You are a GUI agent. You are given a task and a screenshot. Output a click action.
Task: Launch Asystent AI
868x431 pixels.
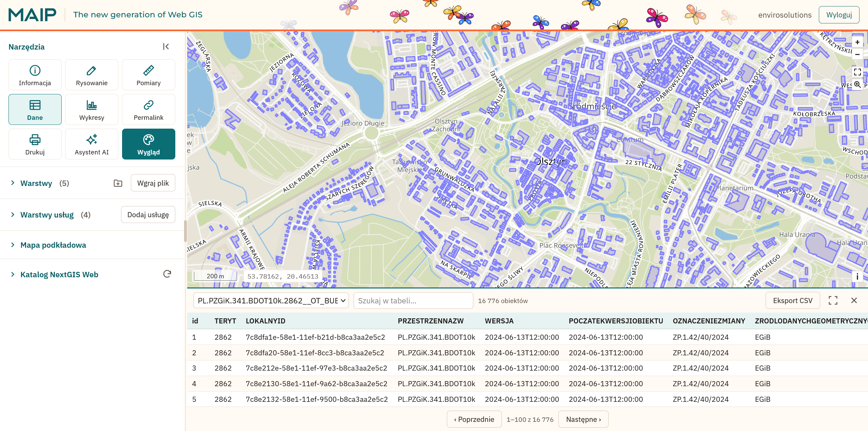[x=92, y=144]
